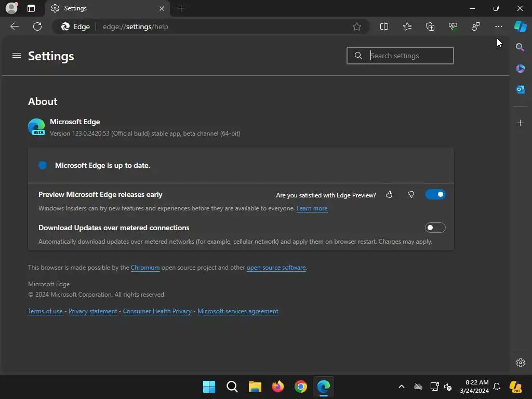Viewport: 532px width, 399px height.
Task: Open Copilot preview in taskbar corner
Action: tap(516, 387)
